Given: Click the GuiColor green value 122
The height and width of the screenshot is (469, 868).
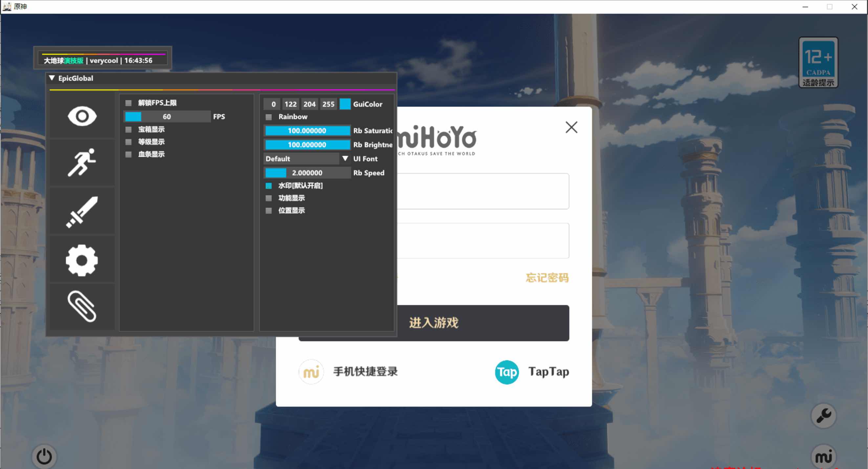Looking at the screenshot, I should tap(291, 104).
